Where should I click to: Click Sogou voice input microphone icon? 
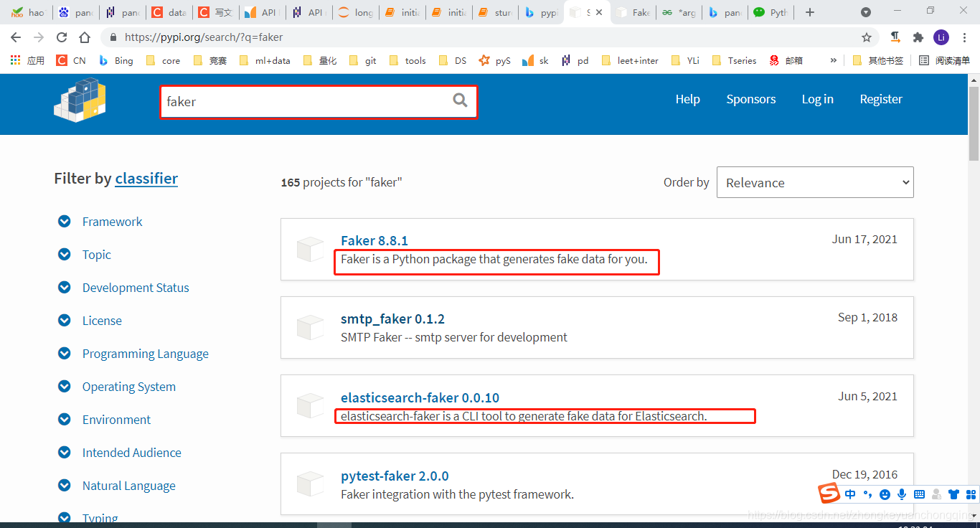(902, 494)
